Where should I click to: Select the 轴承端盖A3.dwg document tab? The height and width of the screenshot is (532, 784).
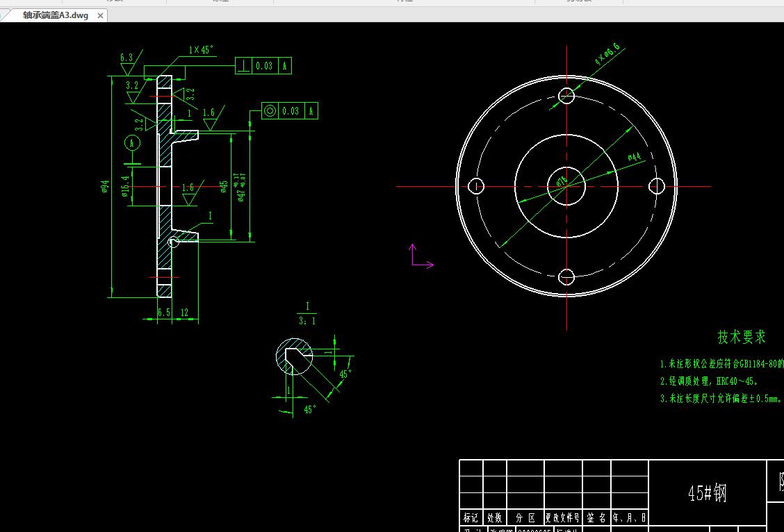(x=55, y=15)
